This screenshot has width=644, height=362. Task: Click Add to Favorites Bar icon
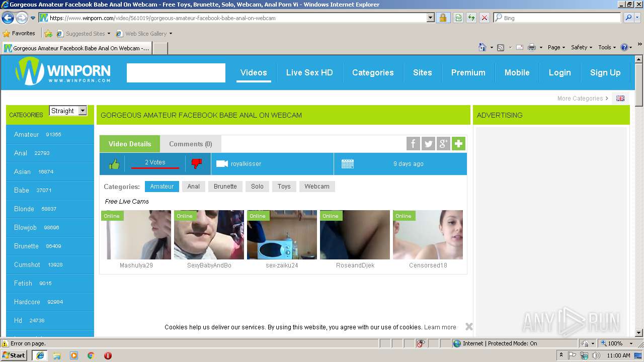(x=48, y=34)
